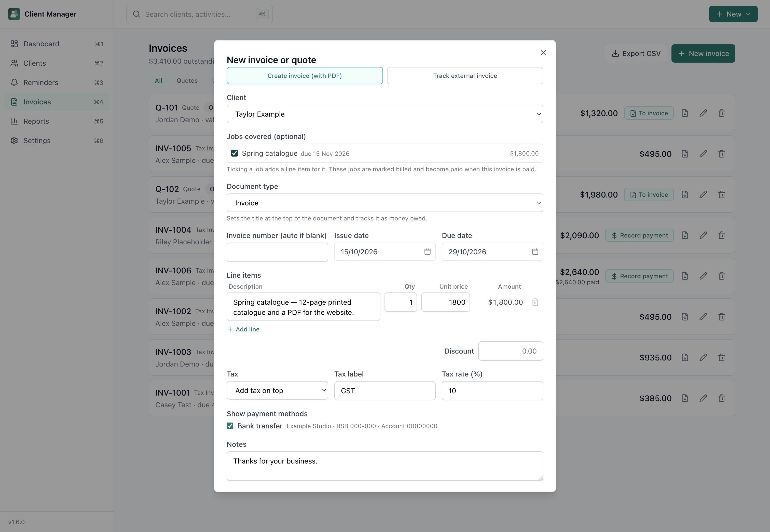Screen dimensions: 770x532
Task: Click the New invoice button
Action: click(703, 54)
